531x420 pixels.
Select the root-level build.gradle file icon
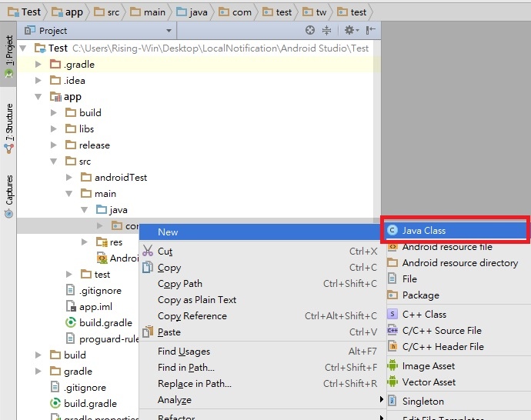point(55,403)
